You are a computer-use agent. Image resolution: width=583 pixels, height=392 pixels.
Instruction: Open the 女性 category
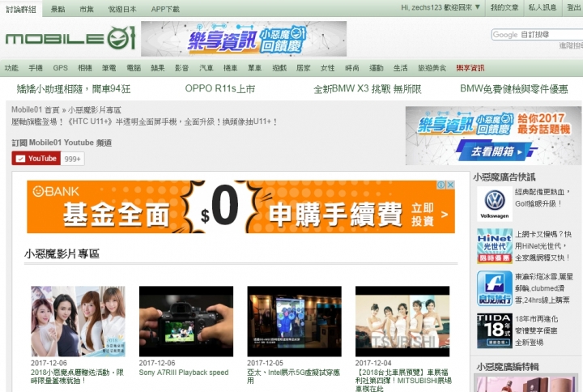click(328, 68)
